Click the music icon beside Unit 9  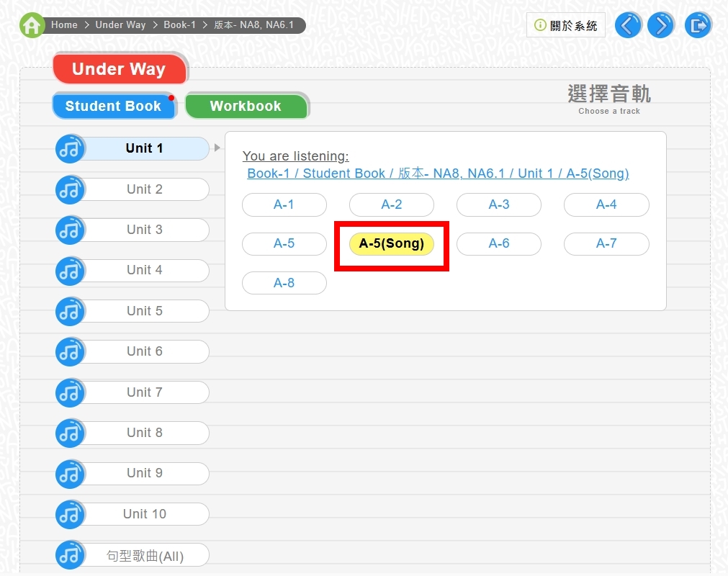pyautogui.click(x=70, y=474)
